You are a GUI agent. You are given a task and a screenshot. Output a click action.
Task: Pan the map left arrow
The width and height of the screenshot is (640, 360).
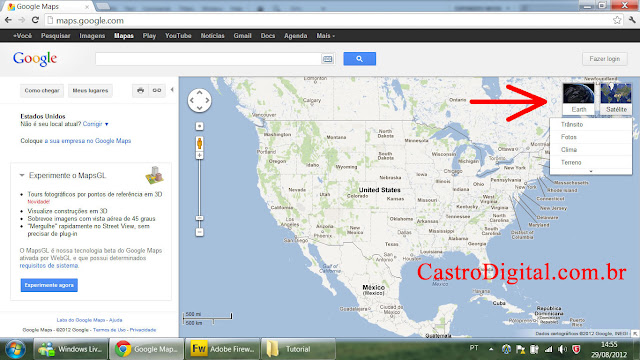tap(191, 100)
